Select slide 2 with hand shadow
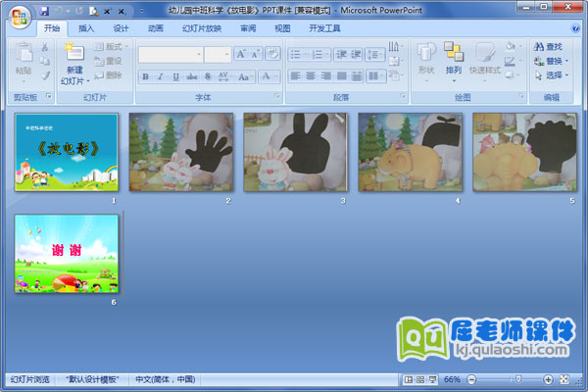The width and height of the screenshot is (588, 392). [181, 152]
